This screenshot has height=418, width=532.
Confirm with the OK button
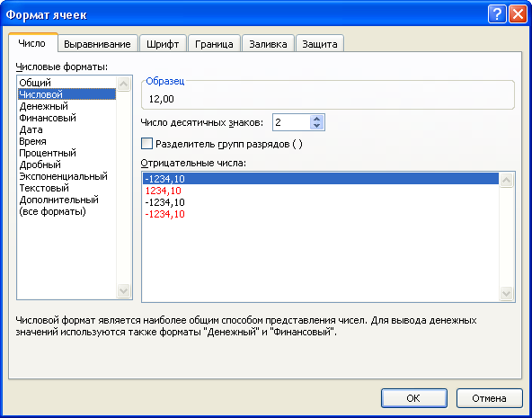[414, 398]
